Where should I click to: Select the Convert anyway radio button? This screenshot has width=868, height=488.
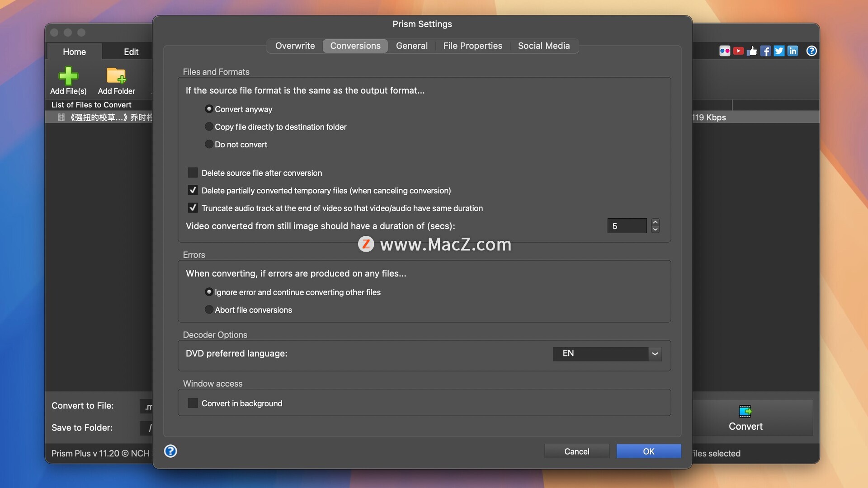click(x=209, y=109)
